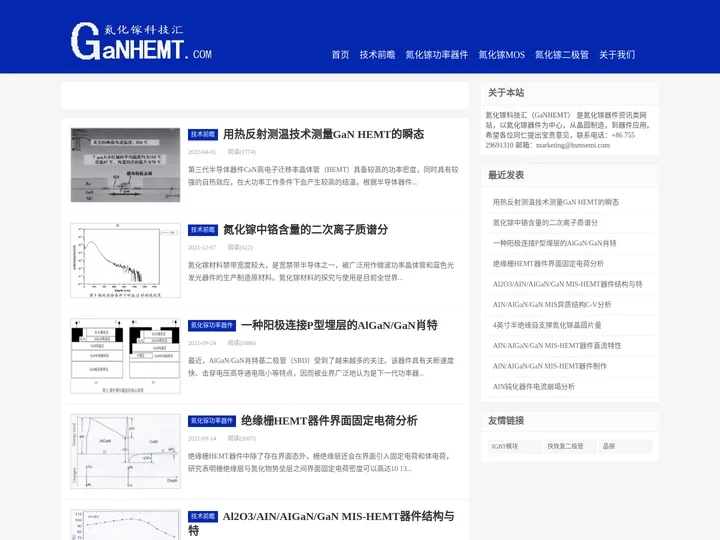This screenshot has width=720, height=540.
Task: Click the marketing email address in 关于本站
Action: 573,145
